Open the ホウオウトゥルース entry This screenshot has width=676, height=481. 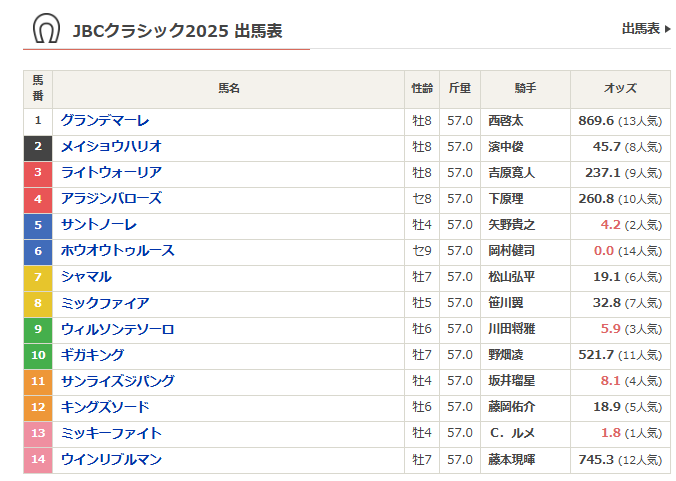click(x=117, y=251)
